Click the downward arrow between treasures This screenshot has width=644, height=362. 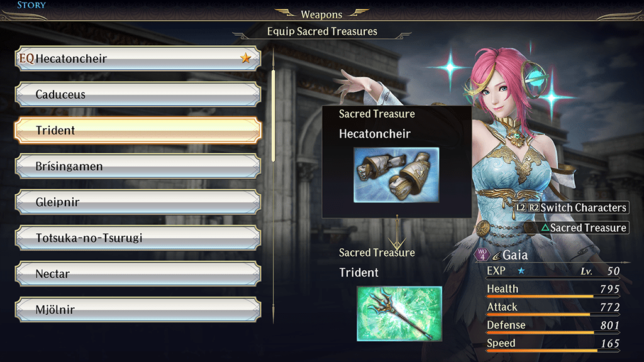pyautogui.click(x=397, y=233)
